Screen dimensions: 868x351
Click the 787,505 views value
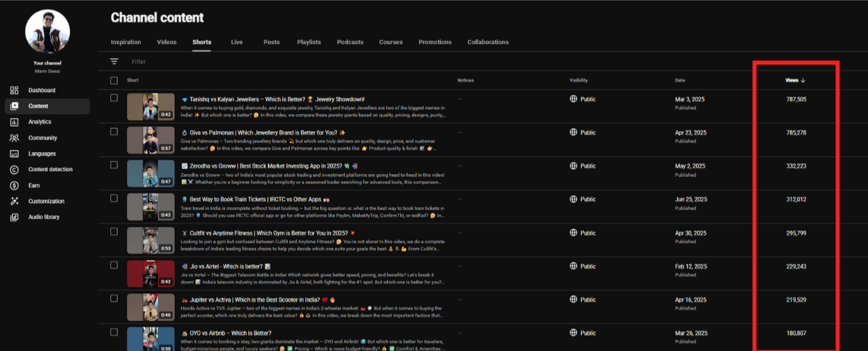[796, 99]
